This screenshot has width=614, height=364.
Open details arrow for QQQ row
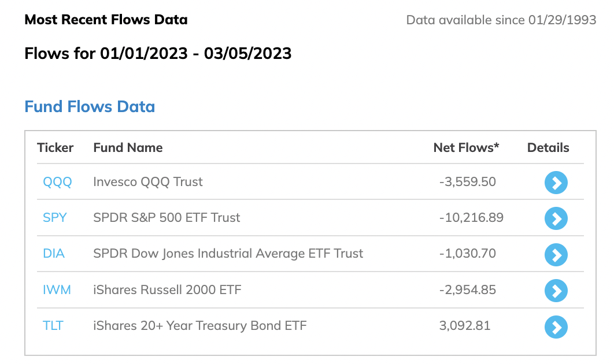556,183
